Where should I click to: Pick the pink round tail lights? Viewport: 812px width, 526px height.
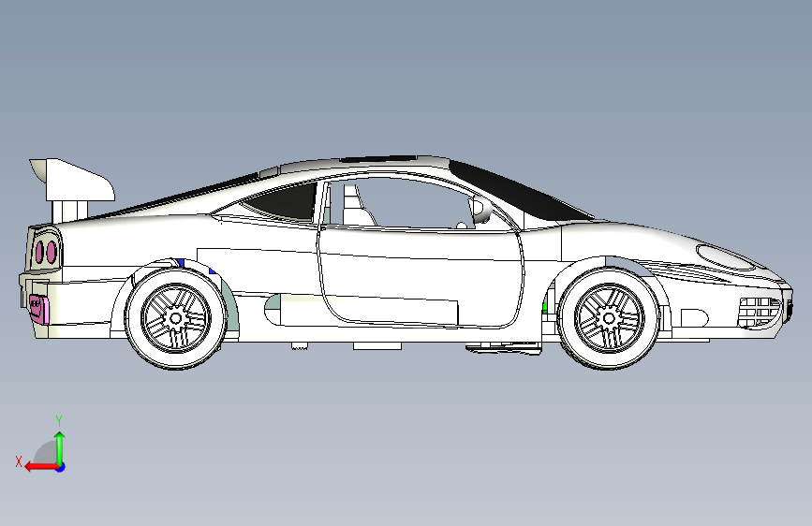(x=46, y=252)
